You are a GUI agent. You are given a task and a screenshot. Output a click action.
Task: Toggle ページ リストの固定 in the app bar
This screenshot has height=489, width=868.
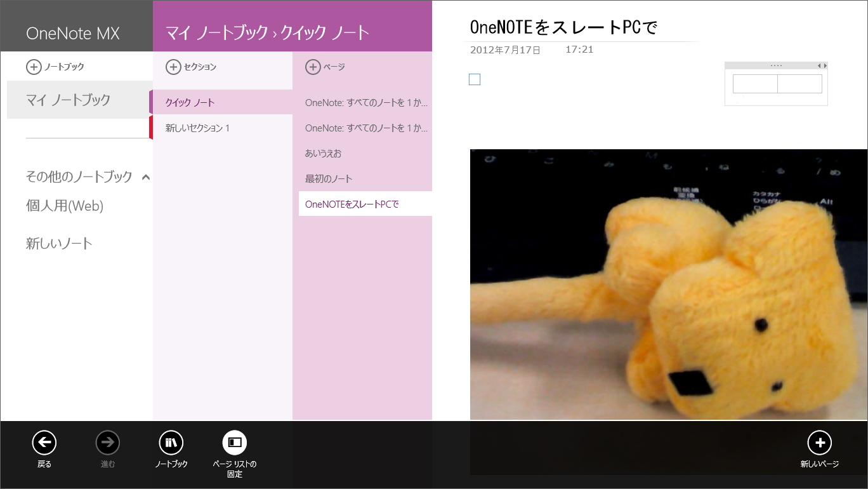tap(234, 442)
